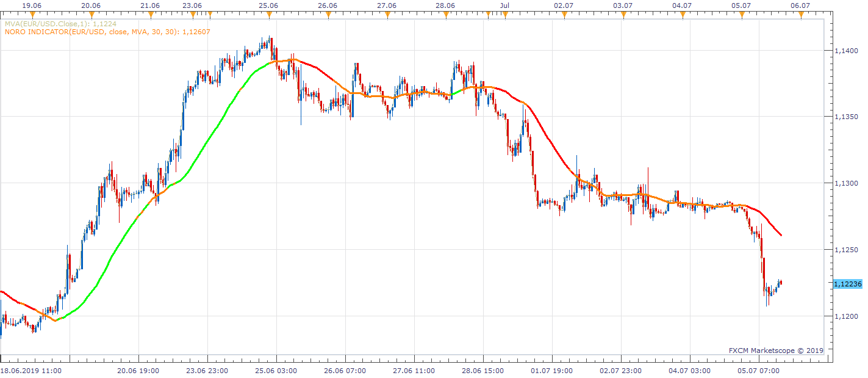Viewport: 868px width, 378px height.
Task: Click the orange triangle marker under 26.06
Action: coord(328,13)
